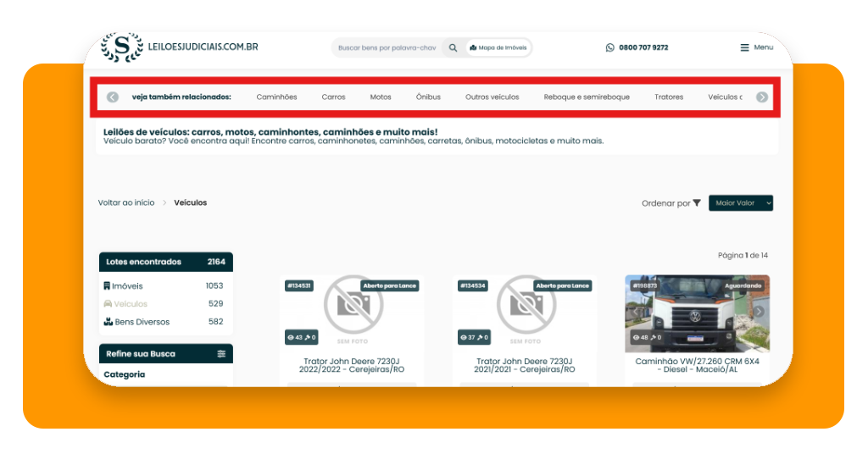The image size is (868, 454).
Task: Click the Leilões Judiciais wreath logo
Action: 122,47
